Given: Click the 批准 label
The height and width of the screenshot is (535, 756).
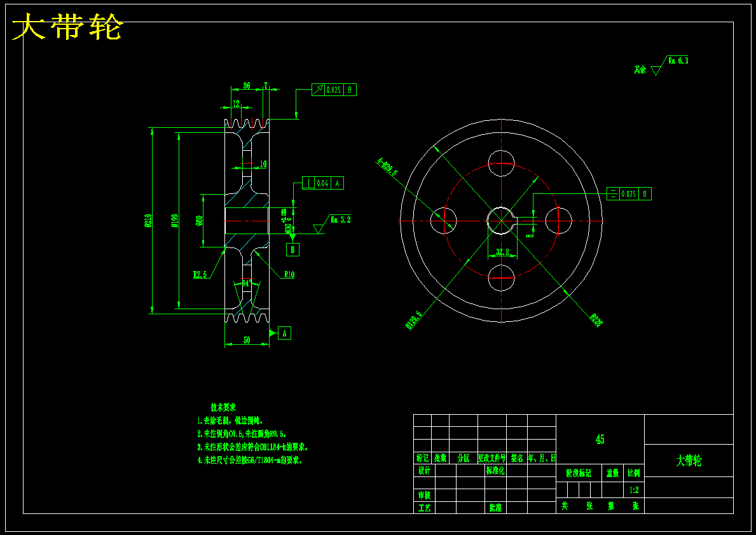Looking at the screenshot, I should 495,508.
